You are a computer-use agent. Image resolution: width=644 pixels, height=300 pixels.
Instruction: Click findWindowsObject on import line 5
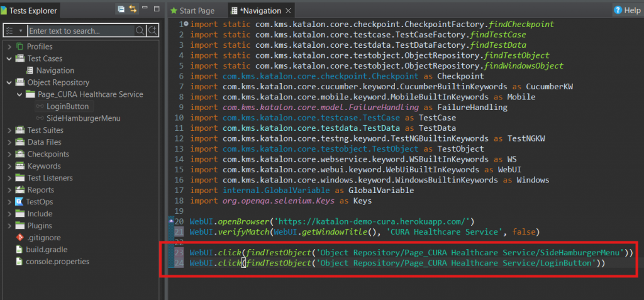[524, 66]
